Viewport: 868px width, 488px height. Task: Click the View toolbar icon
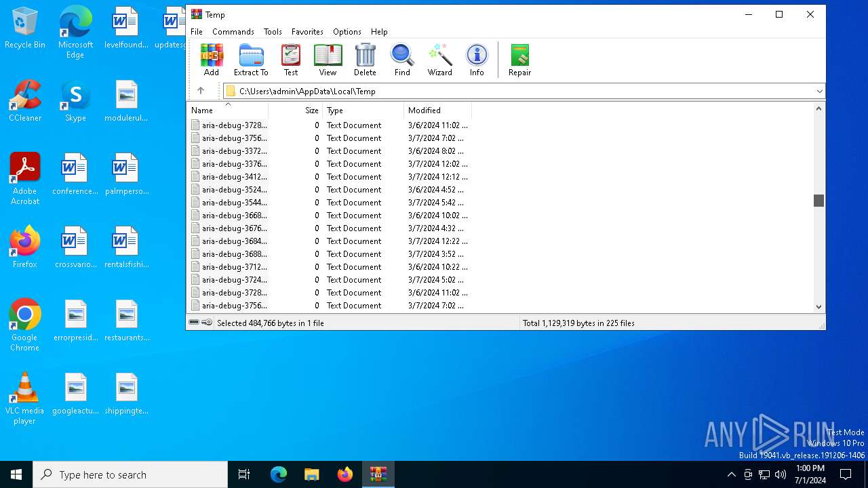click(328, 60)
